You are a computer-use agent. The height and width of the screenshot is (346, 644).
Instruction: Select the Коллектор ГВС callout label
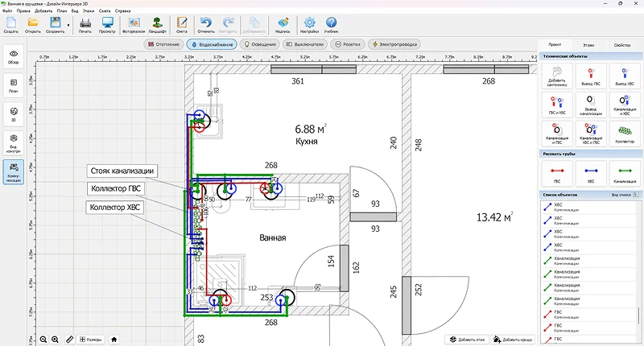(116, 188)
